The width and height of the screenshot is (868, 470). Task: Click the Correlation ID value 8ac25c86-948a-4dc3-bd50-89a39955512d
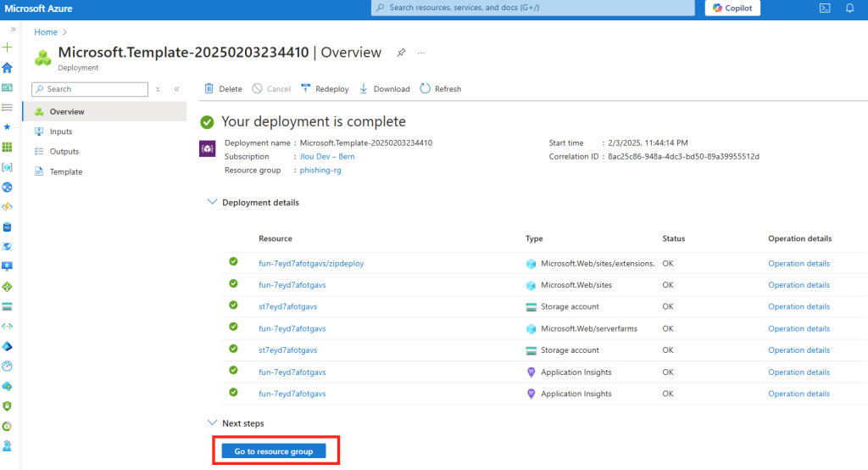[684, 157]
